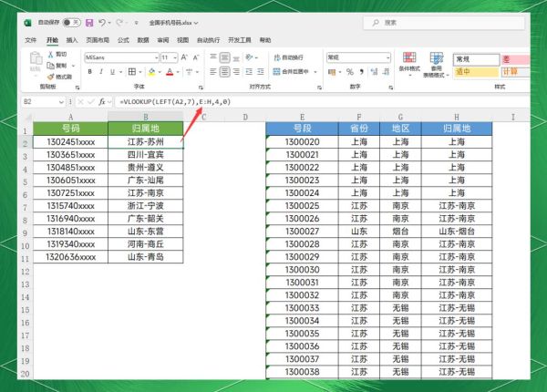Click the Cut (剪切) scissors icon
The width and height of the screenshot is (547, 392).
(48, 55)
